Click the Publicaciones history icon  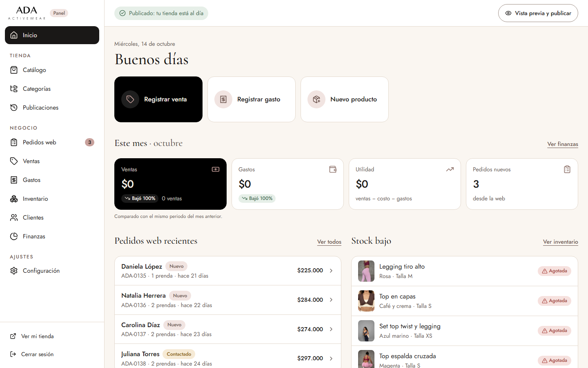14,108
